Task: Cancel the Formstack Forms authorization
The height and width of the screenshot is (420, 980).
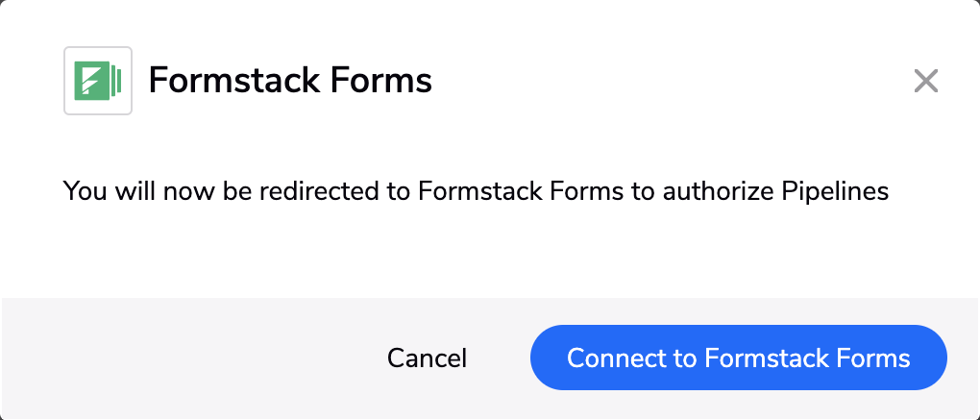Action: pos(427,358)
